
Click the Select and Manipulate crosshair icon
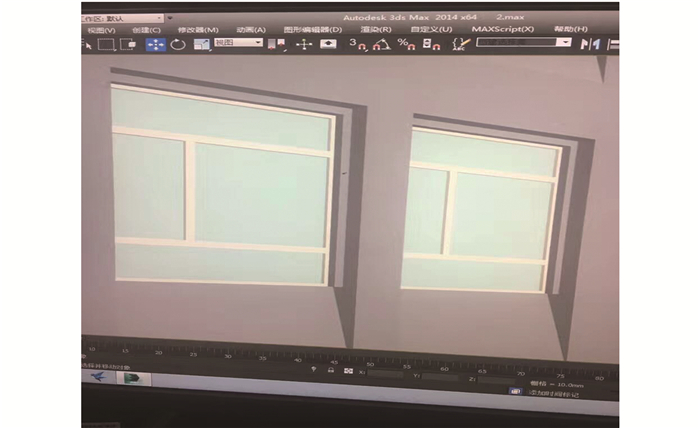point(304,44)
